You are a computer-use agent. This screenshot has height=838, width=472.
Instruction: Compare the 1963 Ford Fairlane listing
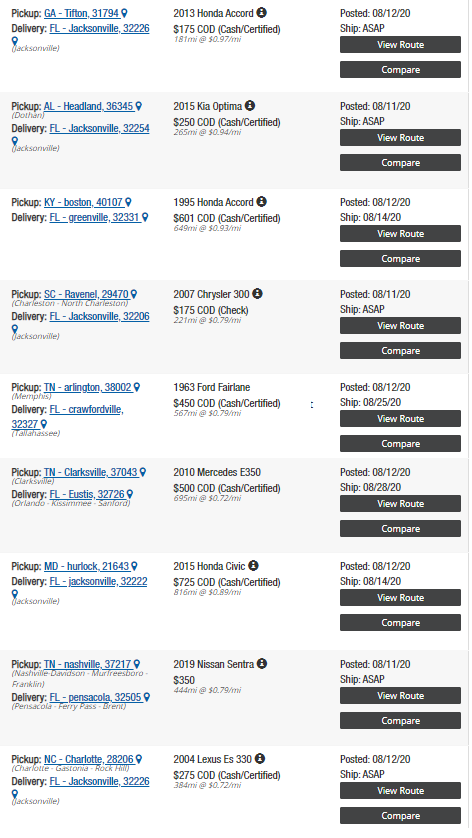coord(400,444)
